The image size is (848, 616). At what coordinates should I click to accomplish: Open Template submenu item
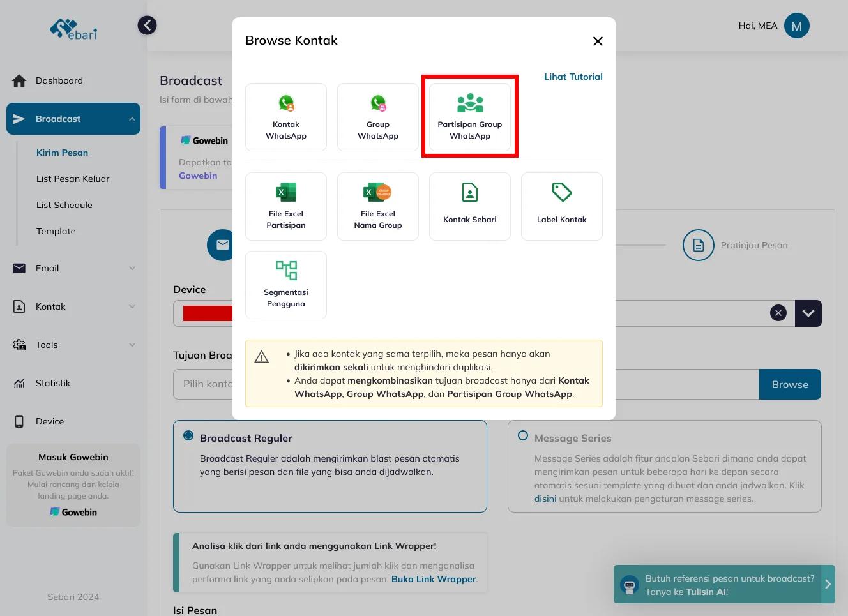[56, 231]
